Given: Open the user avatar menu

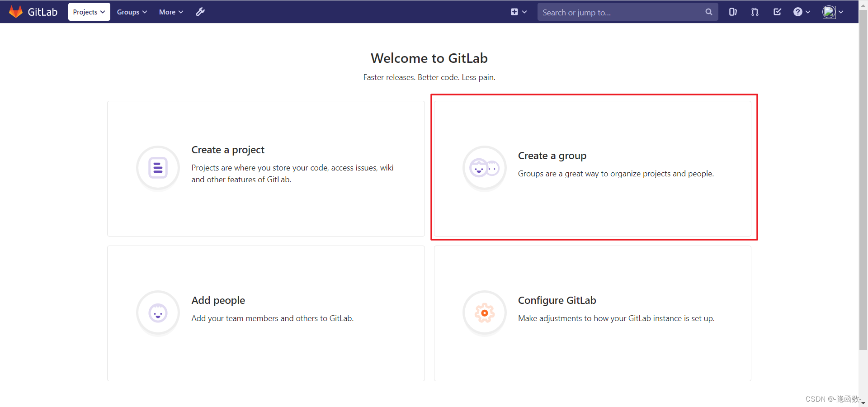Looking at the screenshot, I should [x=833, y=12].
